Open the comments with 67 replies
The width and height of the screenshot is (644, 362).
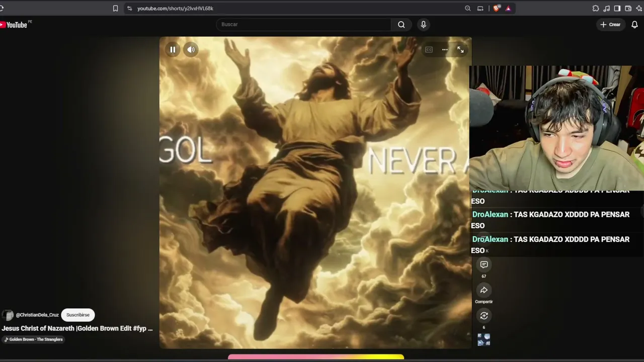coord(484,265)
